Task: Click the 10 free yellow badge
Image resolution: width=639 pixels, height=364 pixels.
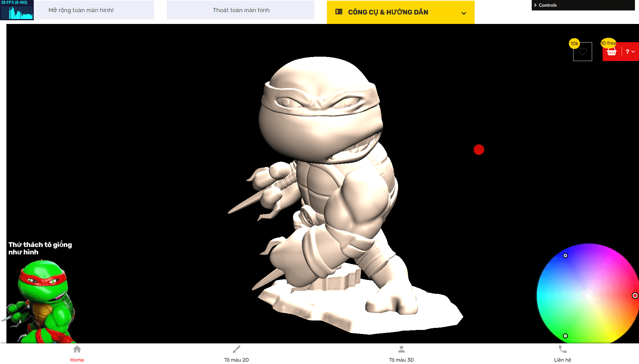Action: [x=608, y=43]
